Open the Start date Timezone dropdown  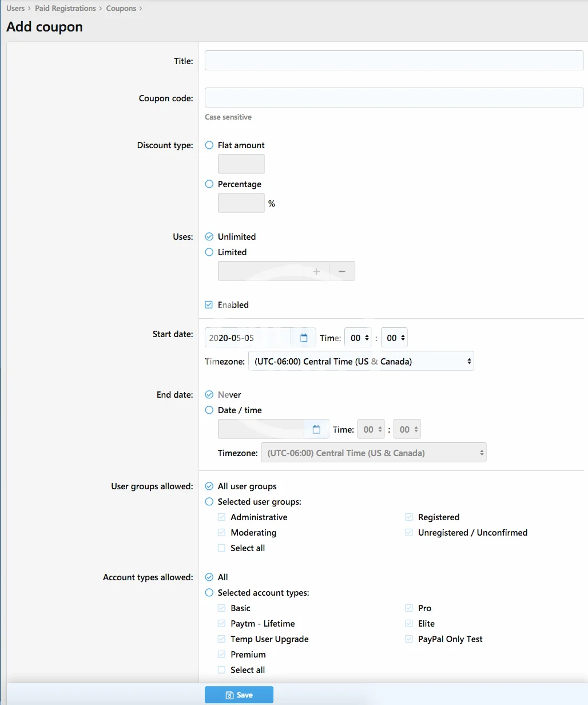pos(361,362)
